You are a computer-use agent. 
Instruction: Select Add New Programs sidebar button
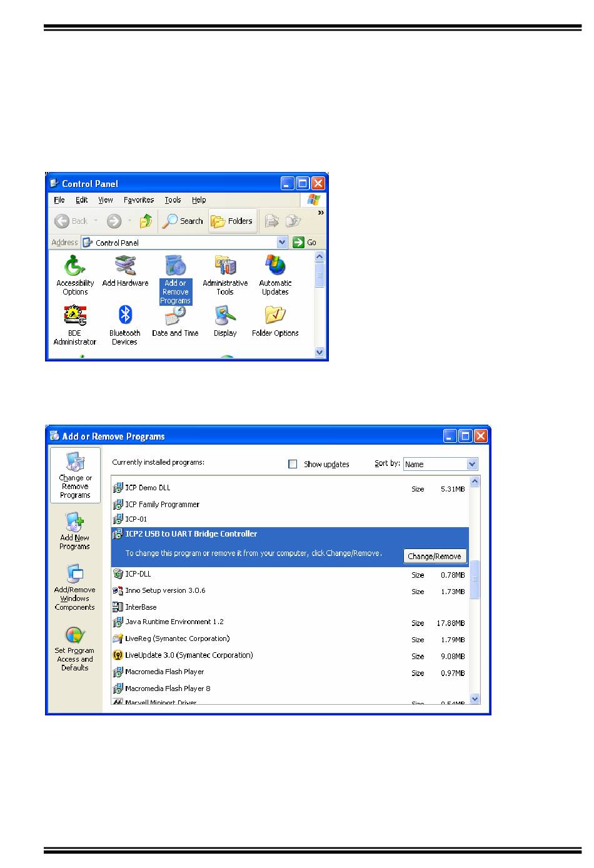click(x=75, y=531)
